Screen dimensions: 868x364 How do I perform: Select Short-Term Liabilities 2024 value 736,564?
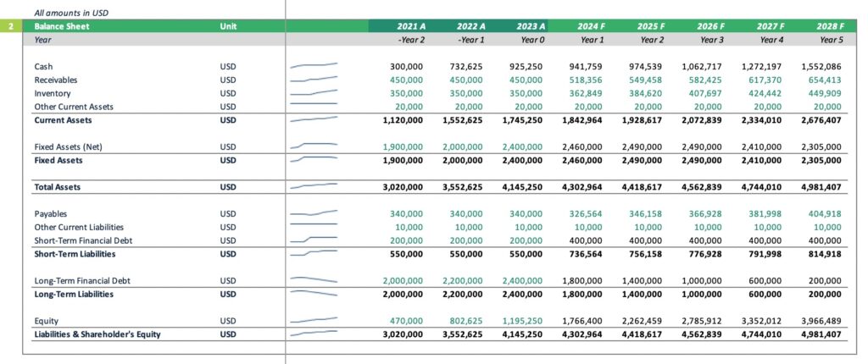coord(587,254)
